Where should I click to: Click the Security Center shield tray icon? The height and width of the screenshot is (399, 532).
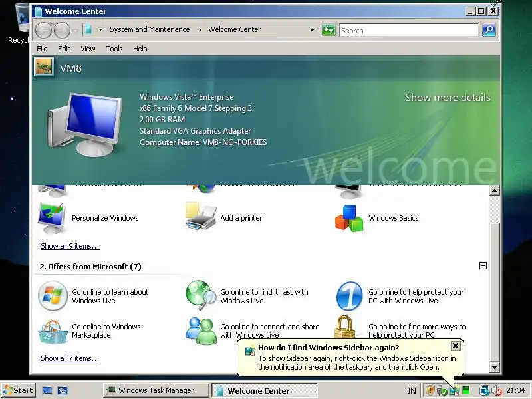tap(430, 390)
